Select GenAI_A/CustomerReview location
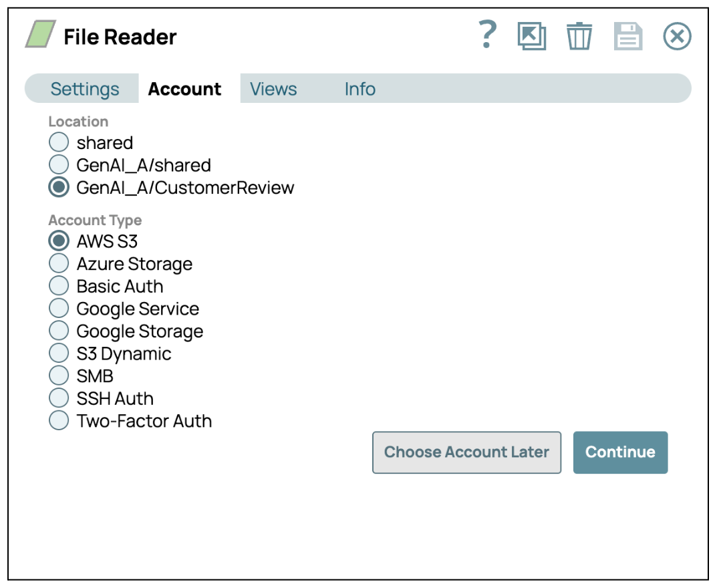Screen dimensions: 719x588 59,188
